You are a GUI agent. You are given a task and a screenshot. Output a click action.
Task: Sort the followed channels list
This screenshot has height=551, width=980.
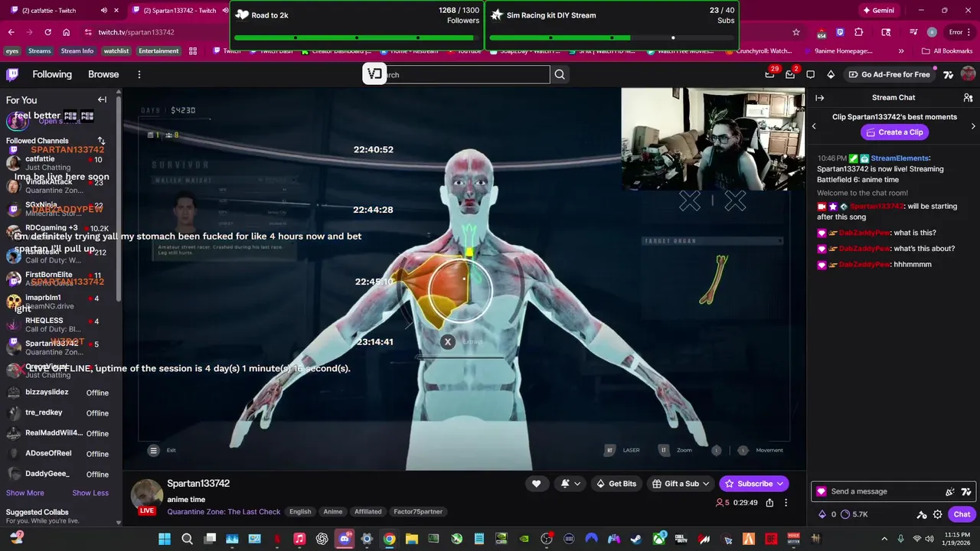(101, 141)
